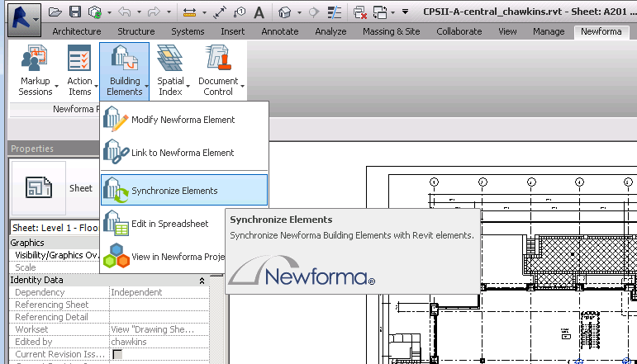Open Markup Sessions tool
The width and height of the screenshot is (637, 364).
[x=36, y=71]
